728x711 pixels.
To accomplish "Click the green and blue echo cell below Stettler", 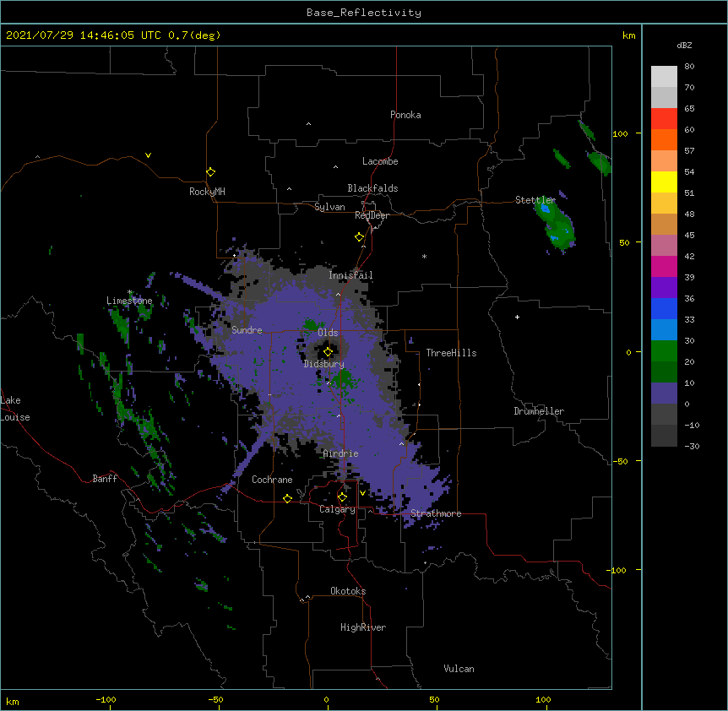I will [555, 223].
